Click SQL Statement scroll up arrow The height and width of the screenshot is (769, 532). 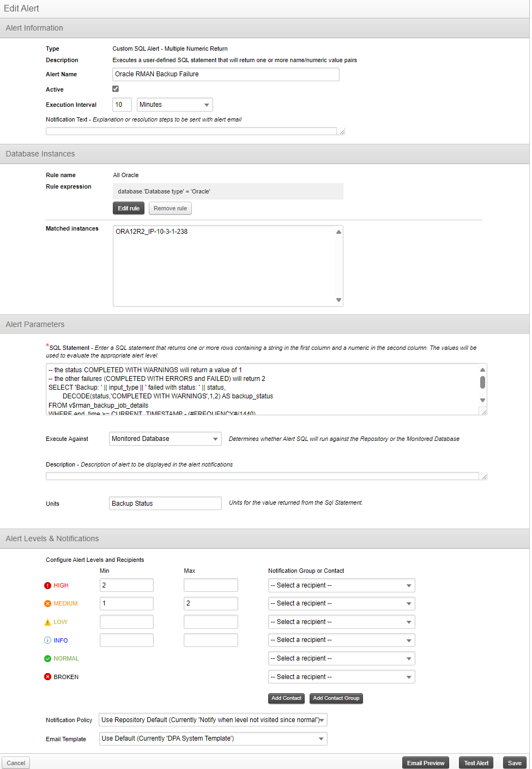[x=482, y=370]
